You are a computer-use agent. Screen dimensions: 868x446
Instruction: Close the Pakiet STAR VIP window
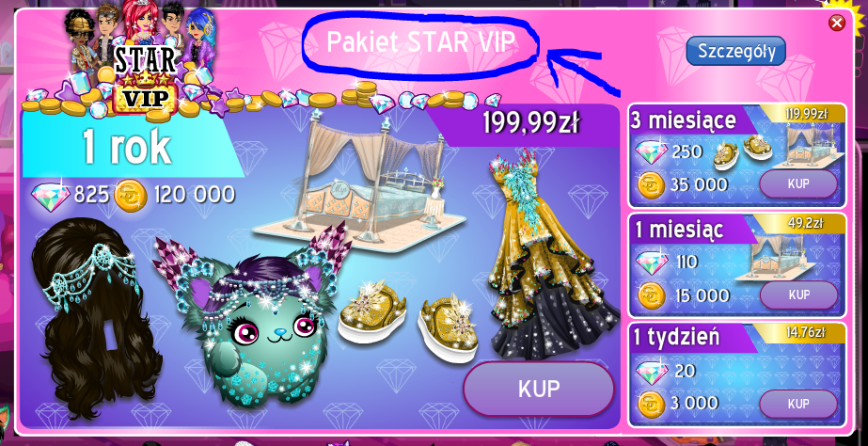(836, 23)
